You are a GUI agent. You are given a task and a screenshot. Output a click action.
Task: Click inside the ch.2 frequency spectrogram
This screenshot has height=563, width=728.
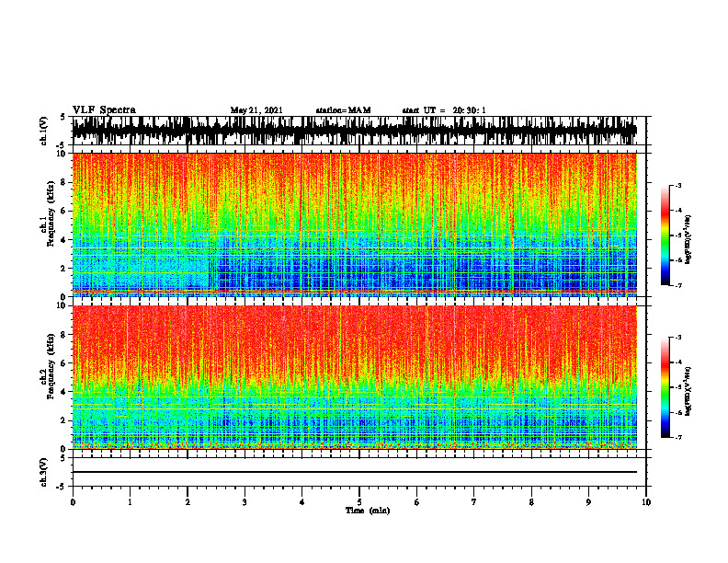(354, 377)
